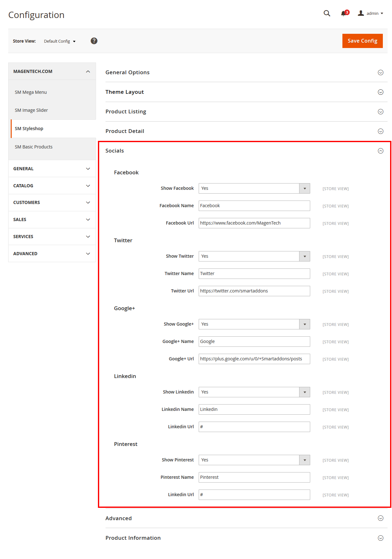The image size is (392, 559).
Task: Collapse Socials section with its circle arrow
Action: point(381,151)
